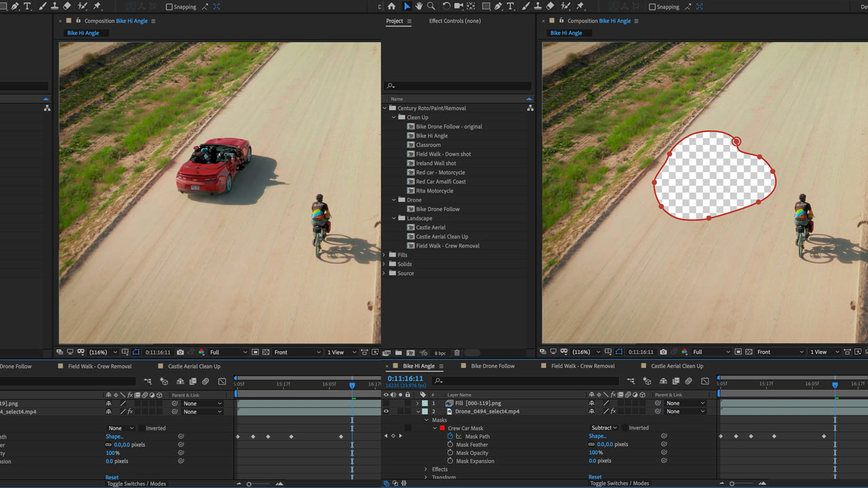Viewport: 868px width, 488px height.
Task: Select the Hand tool
Action: tap(419, 6)
